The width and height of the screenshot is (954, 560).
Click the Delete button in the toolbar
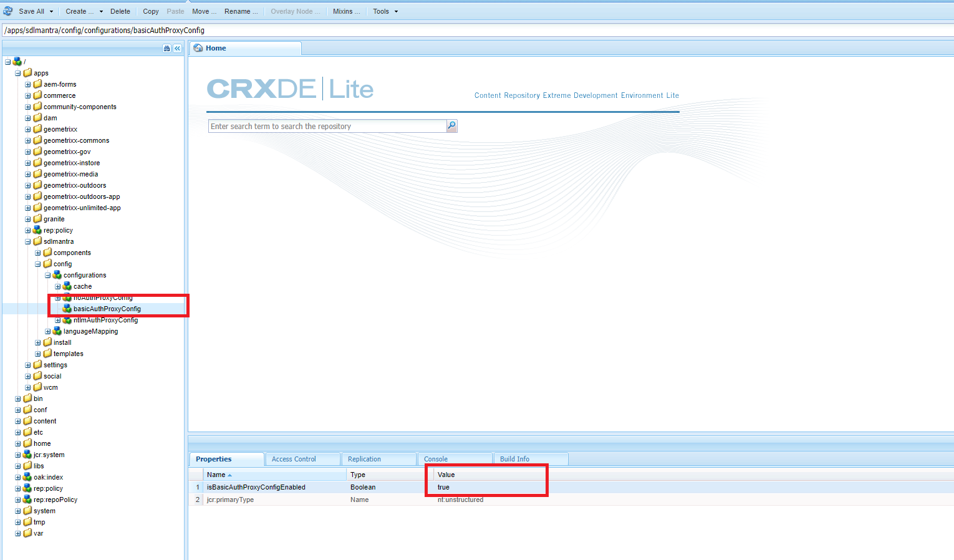point(120,11)
